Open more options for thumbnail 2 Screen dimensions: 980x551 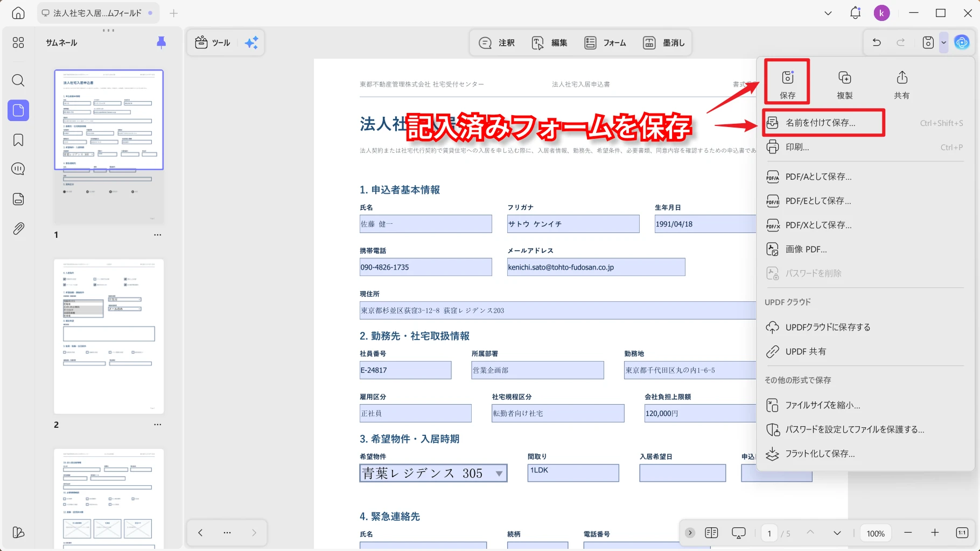pos(157,425)
